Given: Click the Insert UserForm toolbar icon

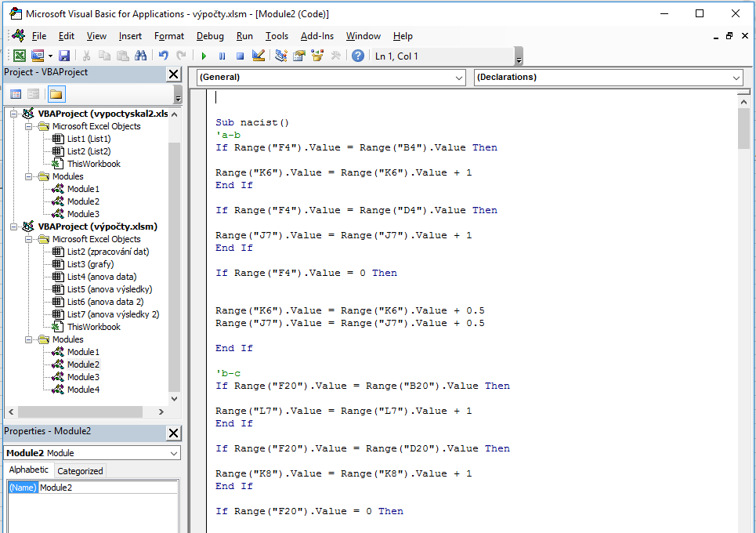Looking at the screenshot, I should click(37, 56).
